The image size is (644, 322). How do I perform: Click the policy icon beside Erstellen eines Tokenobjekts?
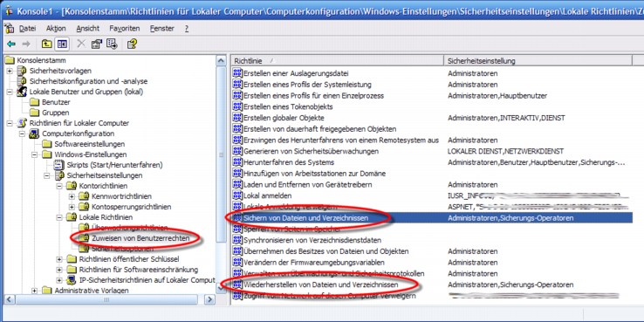point(237,106)
